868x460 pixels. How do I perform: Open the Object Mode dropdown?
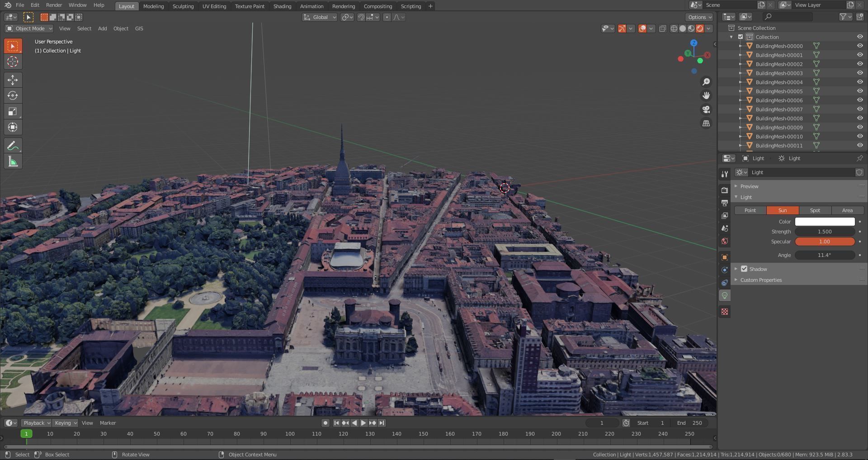click(29, 28)
